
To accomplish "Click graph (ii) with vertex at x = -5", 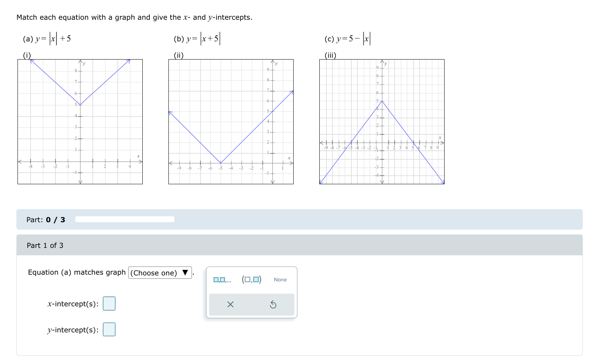I will [231, 121].
